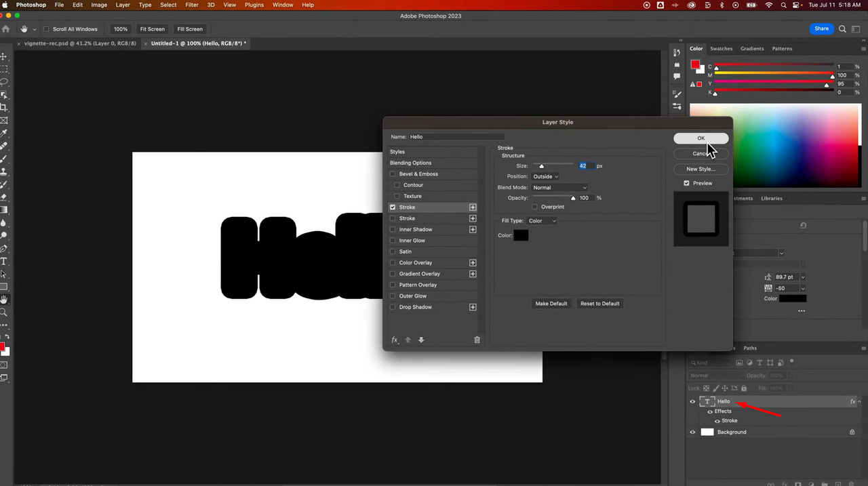Click lock icon on Background layer
Screen dimensions: 868x486
(x=852, y=432)
